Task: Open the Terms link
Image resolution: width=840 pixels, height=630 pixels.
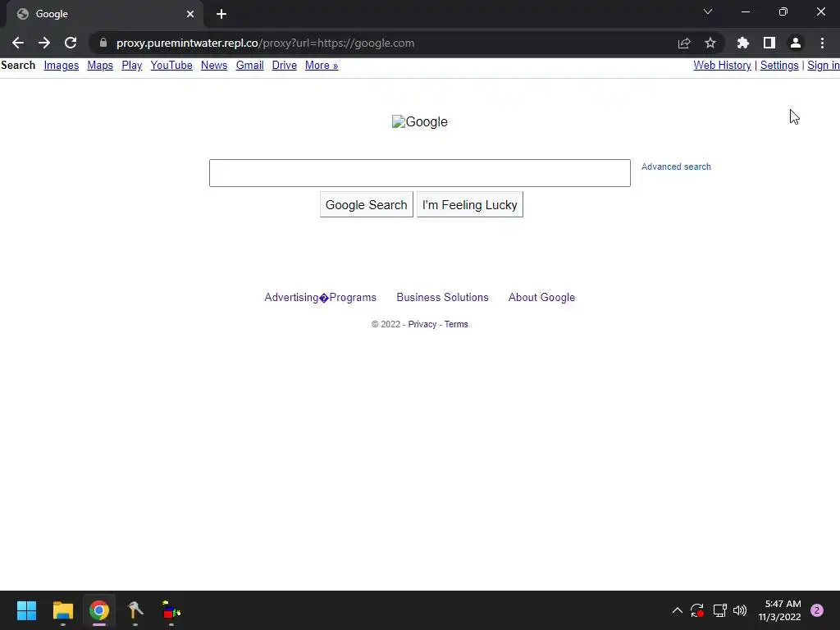Action: (x=456, y=324)
